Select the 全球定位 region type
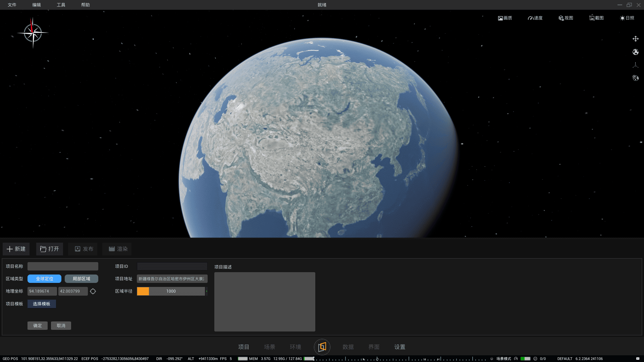 click(x=44, y=279)
